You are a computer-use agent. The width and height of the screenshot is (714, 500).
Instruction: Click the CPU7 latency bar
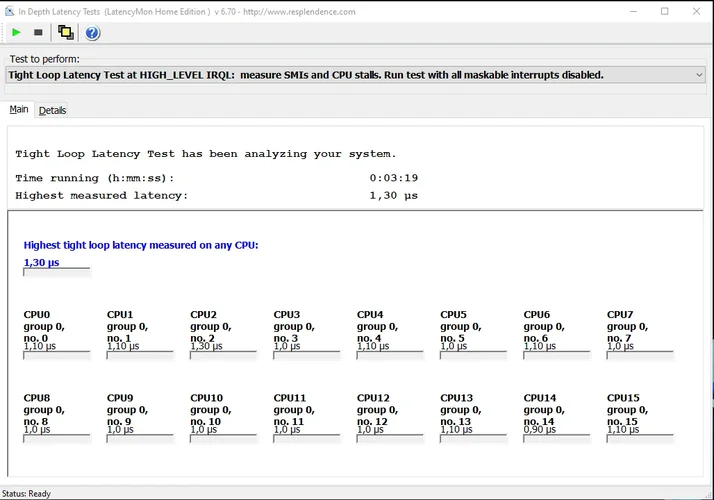pyautogui.click(x=640, y=354)
